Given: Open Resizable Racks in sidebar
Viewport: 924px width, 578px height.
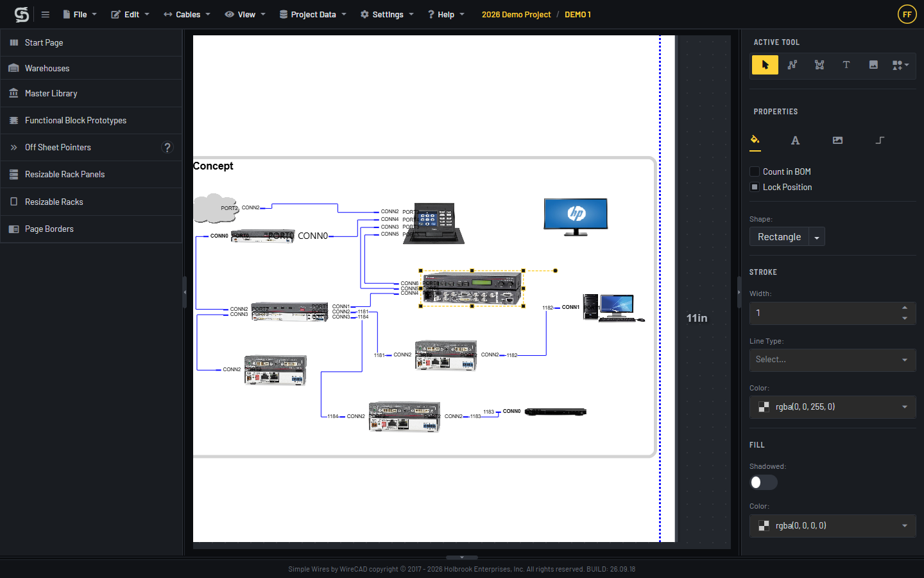Looking at the screenshot, I should pyautogui.click(x=91, y=202).
